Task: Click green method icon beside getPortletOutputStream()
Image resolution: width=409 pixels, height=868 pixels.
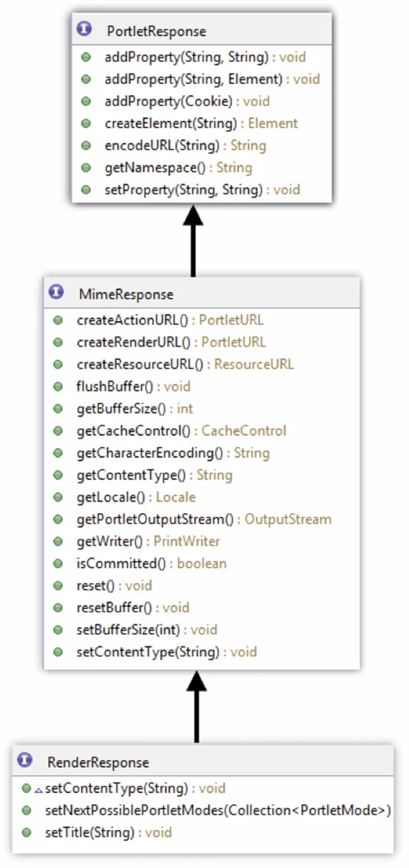Action: (58, 519)
